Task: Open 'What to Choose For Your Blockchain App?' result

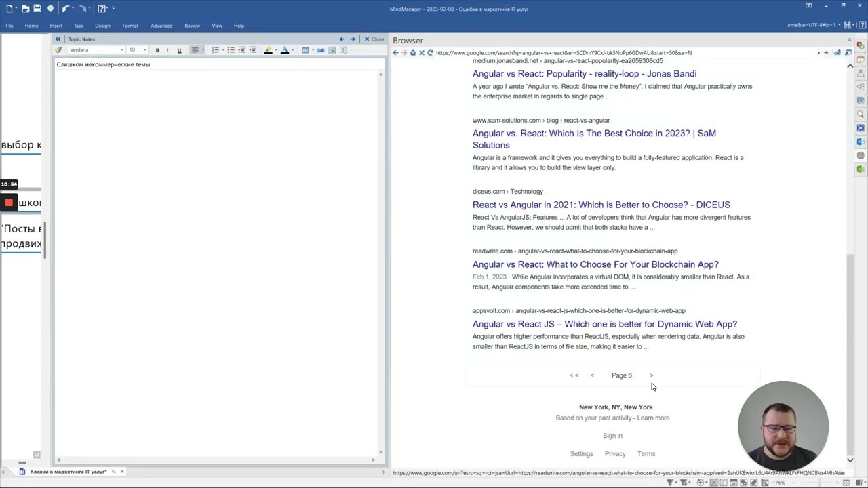Action: pyautogui.click(x=595, y=264)
